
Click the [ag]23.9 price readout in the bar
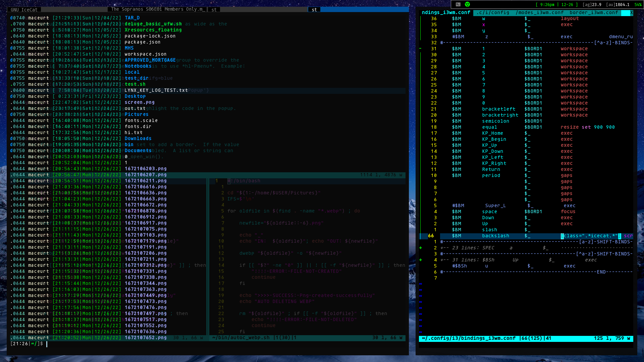click(592, 5)
